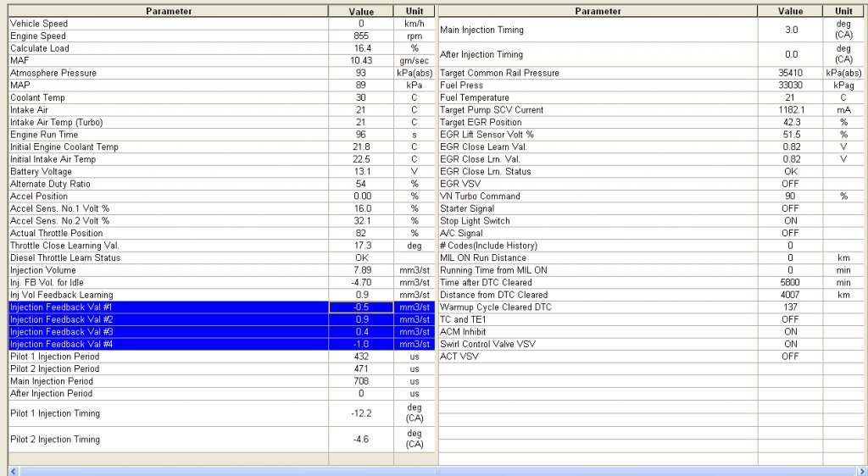868x476 pixels.
Task: Select VN Turbo Command row
Action: pyautogui.click(x=652, y=196)
